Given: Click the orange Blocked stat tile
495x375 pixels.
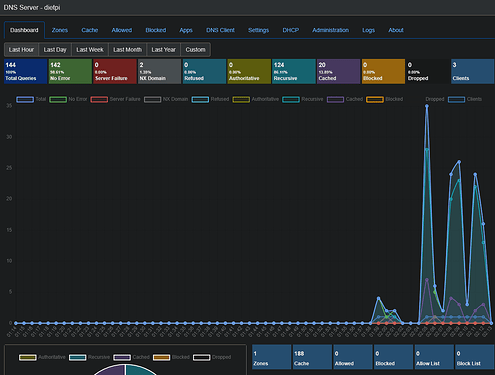Looking at the screenshot, I should pyautogui.click(x=383, y=71).
